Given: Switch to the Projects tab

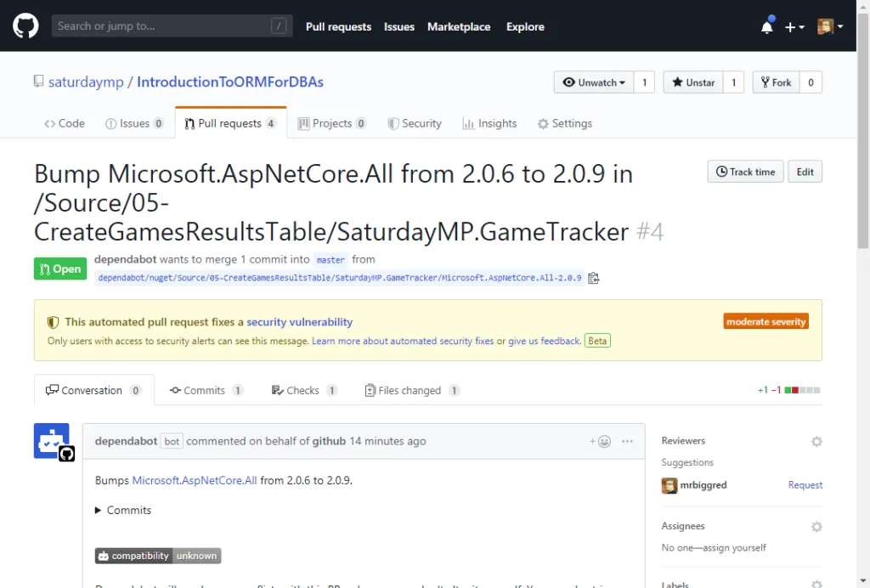Looking at the screenshot, I should [332, 123].
